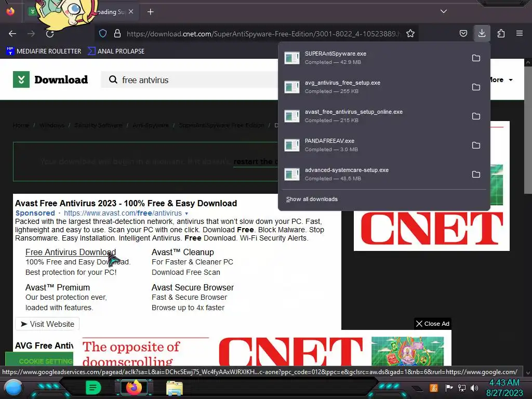Toggle the Downloads toolbar button
This screenshot has width=532, height=399.
pyautogui.click(x=482, y=33)
